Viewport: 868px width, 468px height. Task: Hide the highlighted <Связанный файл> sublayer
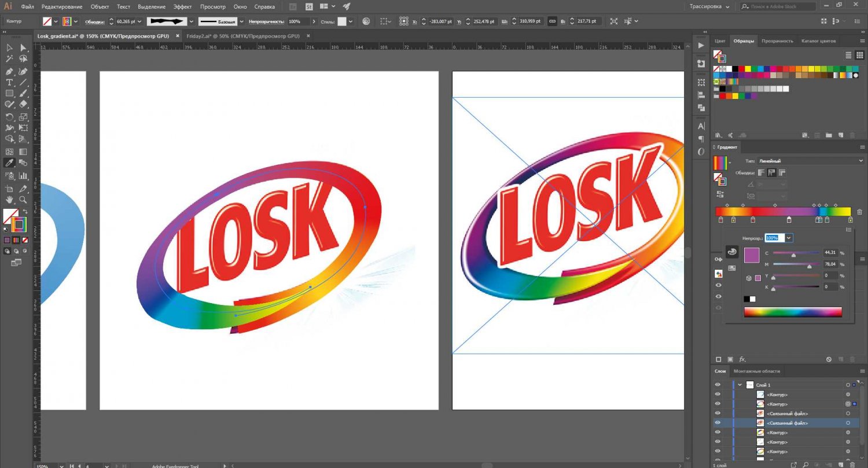coord(718,423)
